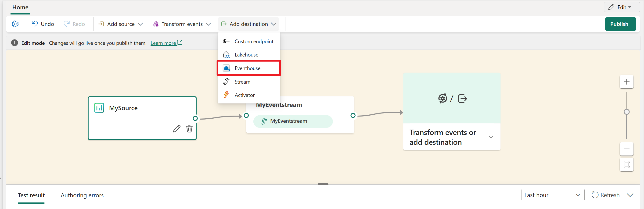This screenshot has height=209, width=644.
Task: Click the transform gear icon in placeholder card
Action: pos(443,98)
